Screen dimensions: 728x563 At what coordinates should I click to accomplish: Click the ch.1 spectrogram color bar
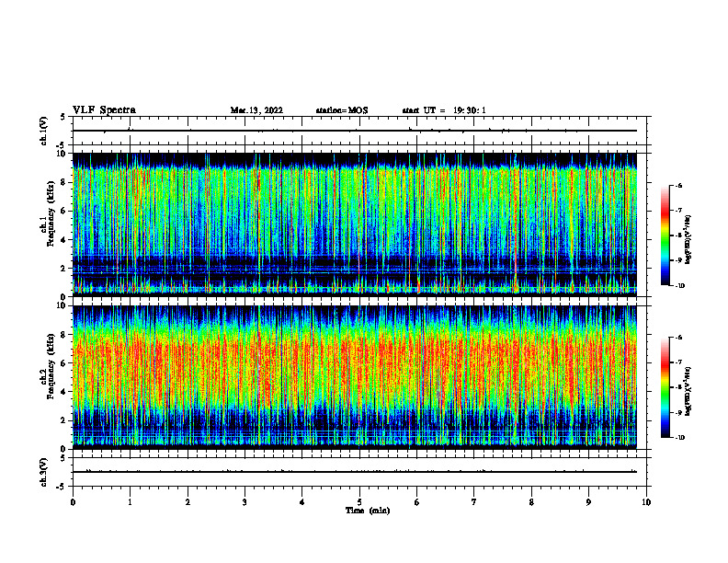[665, 236]
